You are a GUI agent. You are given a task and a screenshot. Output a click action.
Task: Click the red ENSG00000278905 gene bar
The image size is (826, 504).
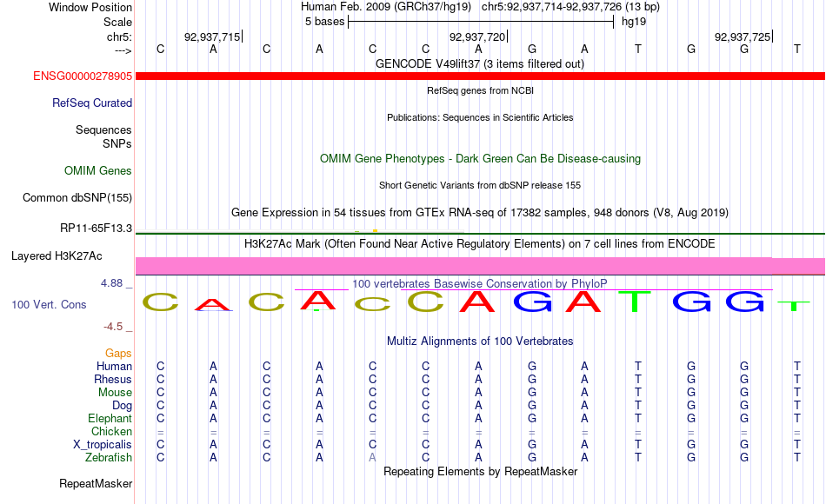click(x=480, y=76)
